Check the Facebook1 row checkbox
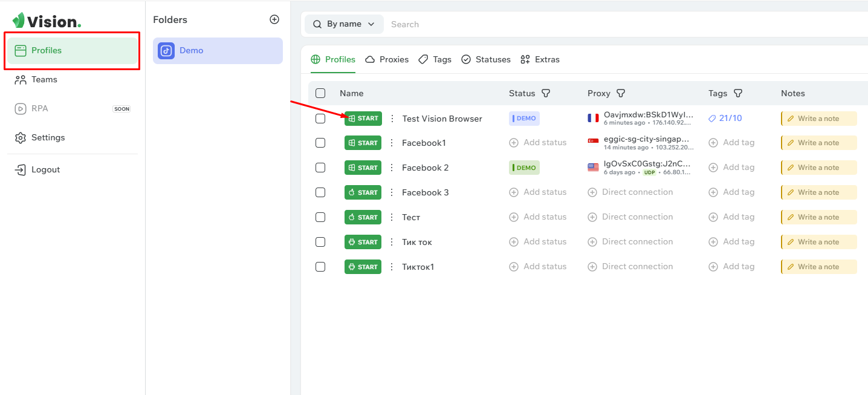The image size is (868, 395). coord(320,143)
